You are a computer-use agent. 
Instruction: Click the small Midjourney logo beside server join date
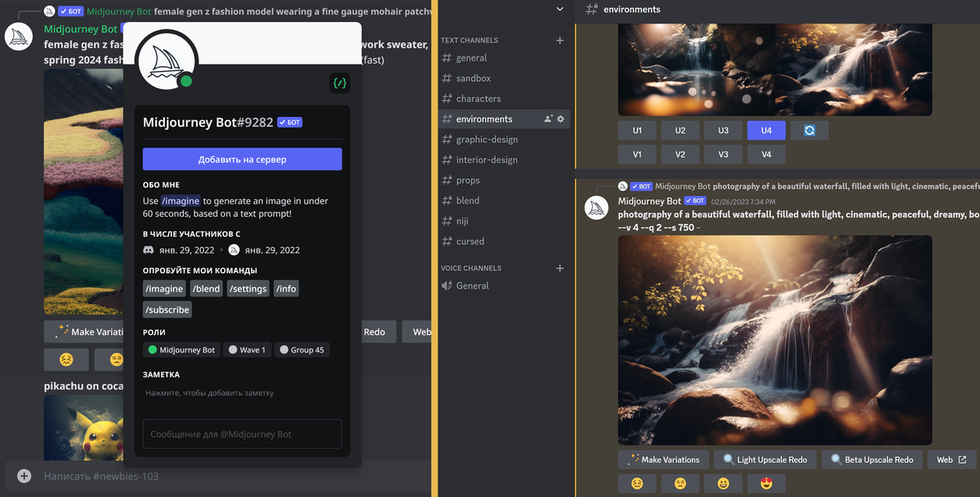(x=234, y=250)
